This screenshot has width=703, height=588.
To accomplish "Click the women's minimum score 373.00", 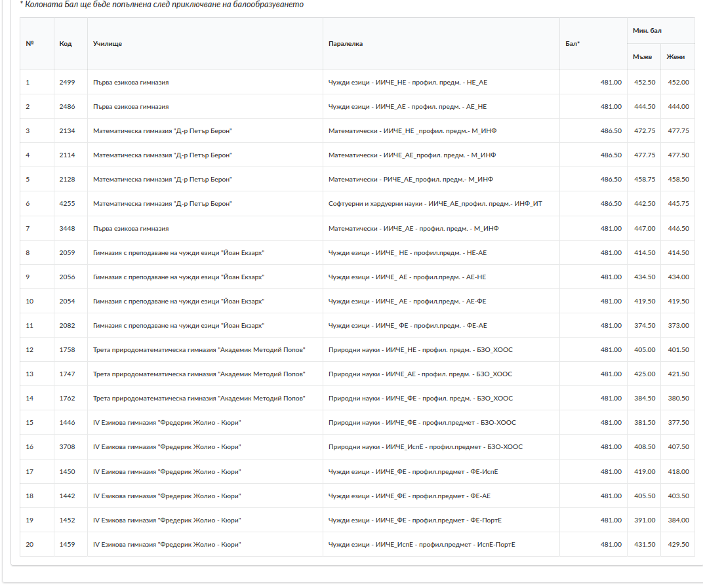I will pyautogui.click(x=677, y=326).
